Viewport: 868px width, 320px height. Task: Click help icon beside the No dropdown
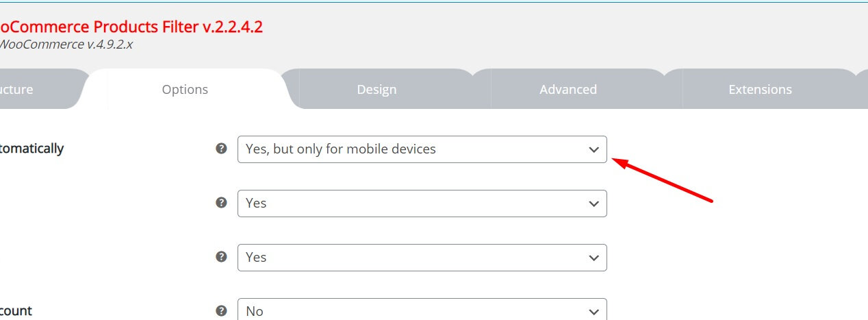[221, 310]
